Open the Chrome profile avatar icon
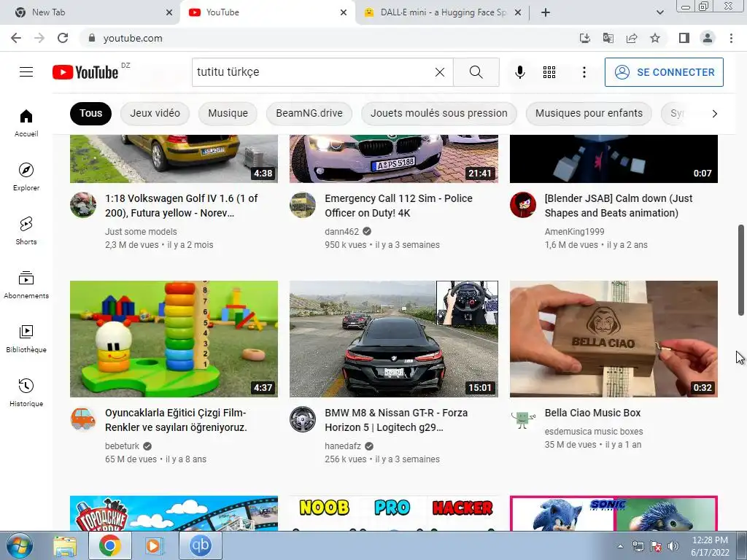The image size is (747, 560). [x=708, y=38]
